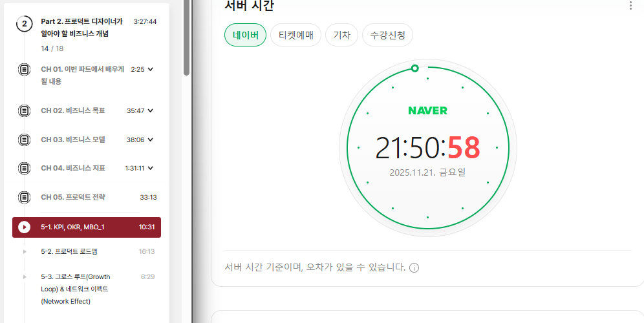Expand CH 01 chapter with chevron
Screen dimensions: 644x323
(x=150, y=69)
